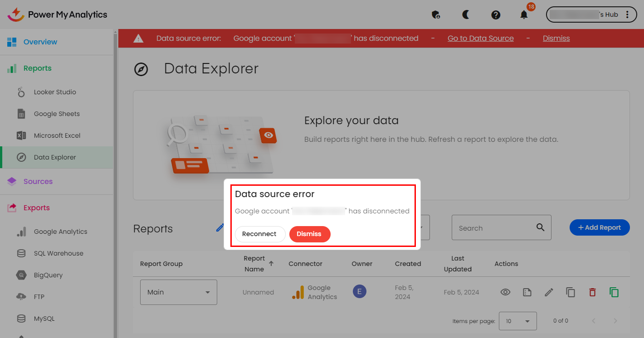Open Looker Studio in the sidebar
This screenshot has width=644, height=338.
point(55,92)
